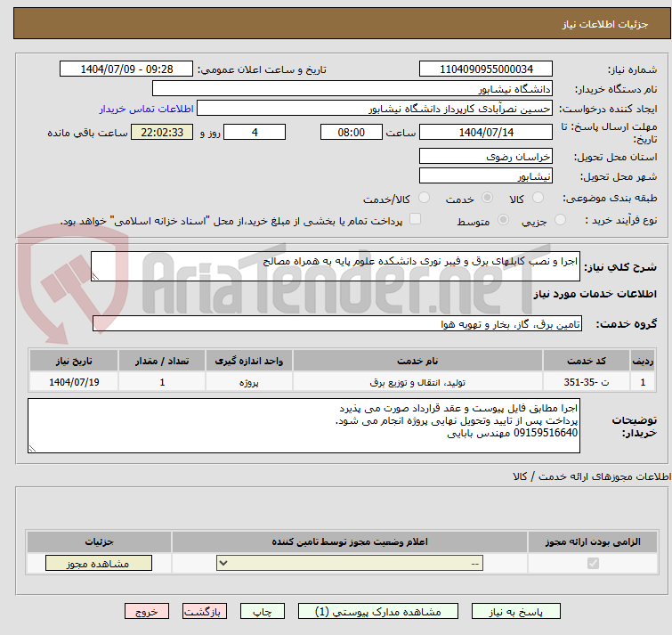Click the چاپ print button

263,612
